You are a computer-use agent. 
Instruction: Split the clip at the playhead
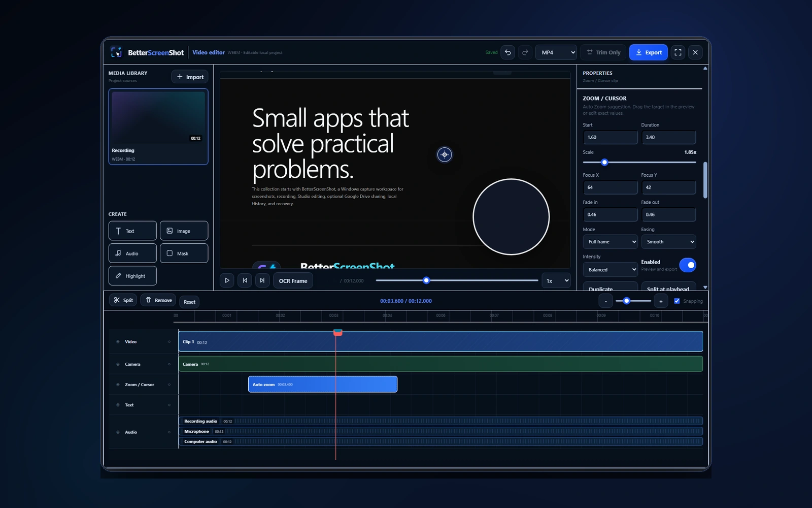click(x=123, y=300)
